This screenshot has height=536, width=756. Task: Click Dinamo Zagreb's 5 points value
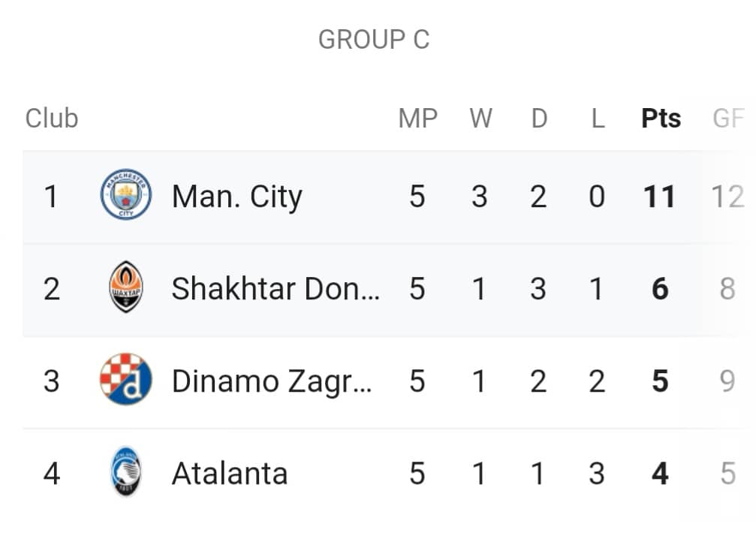660,381
